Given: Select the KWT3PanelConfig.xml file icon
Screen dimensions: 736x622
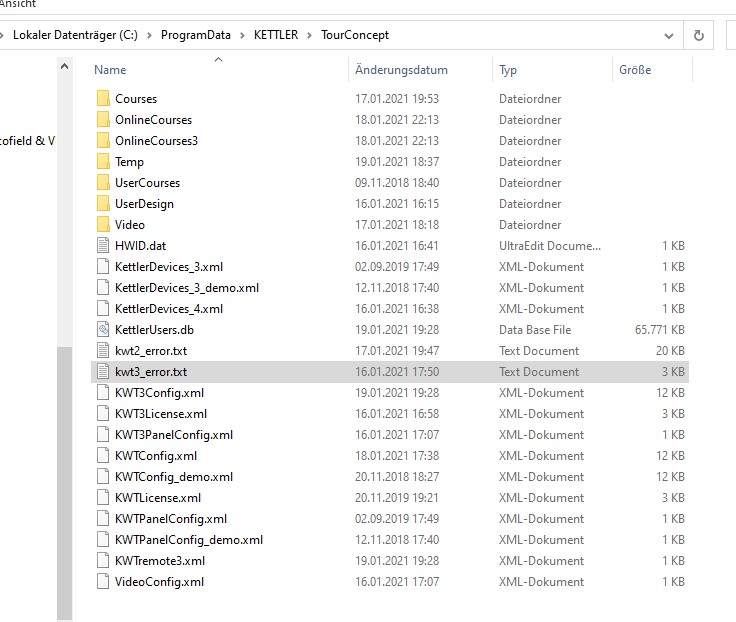Looking at the screenshot, I should tap(103, 435).
